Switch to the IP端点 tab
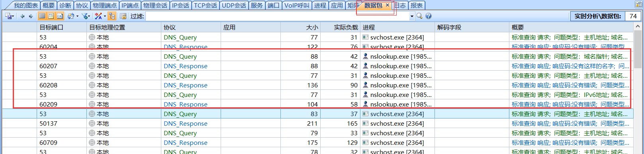The image size is (644, 154). point(130,5)
